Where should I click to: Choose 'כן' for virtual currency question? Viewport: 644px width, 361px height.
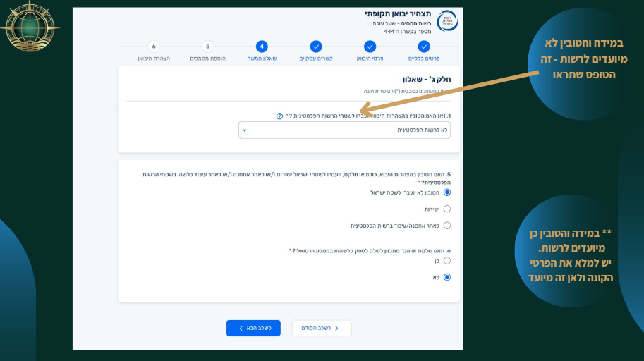click(447, 261)
